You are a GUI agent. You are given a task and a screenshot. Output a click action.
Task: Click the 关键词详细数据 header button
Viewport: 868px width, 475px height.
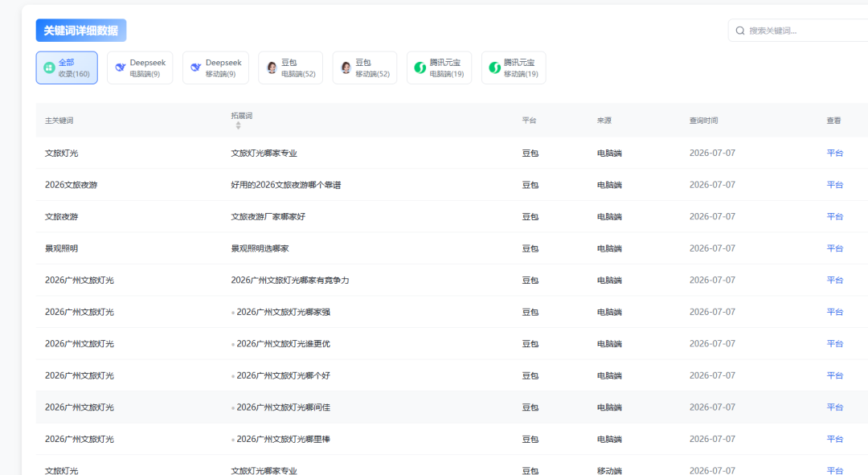click(81, 31)
